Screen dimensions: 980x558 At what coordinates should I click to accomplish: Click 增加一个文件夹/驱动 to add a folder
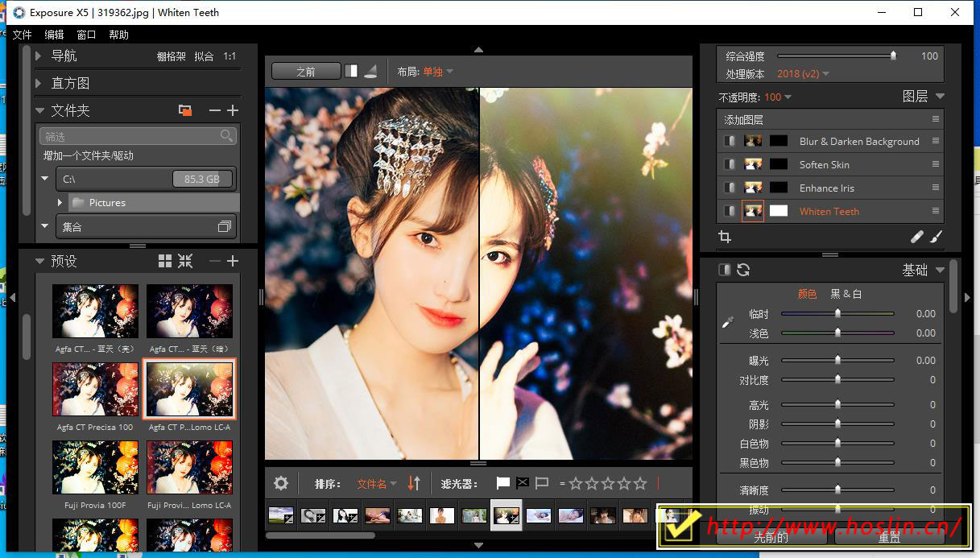[88, 155]
